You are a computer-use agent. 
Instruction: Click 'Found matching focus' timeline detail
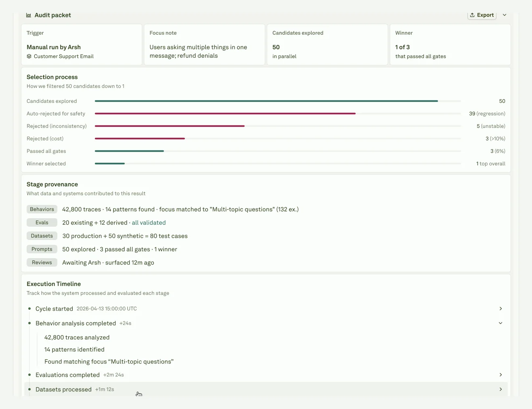tap(109, 362)
